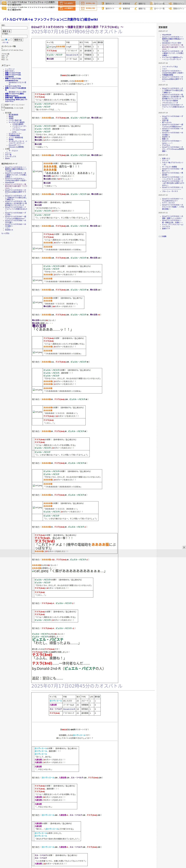Open Connecting With you バトルロイヤル! menu entry
186x868 pixels.
16,100
